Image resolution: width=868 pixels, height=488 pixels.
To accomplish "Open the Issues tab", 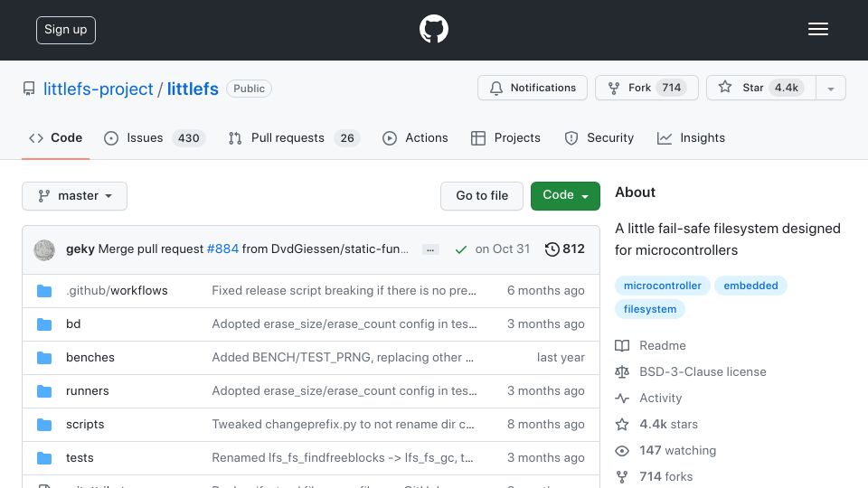I will click(x=155, y=137).
